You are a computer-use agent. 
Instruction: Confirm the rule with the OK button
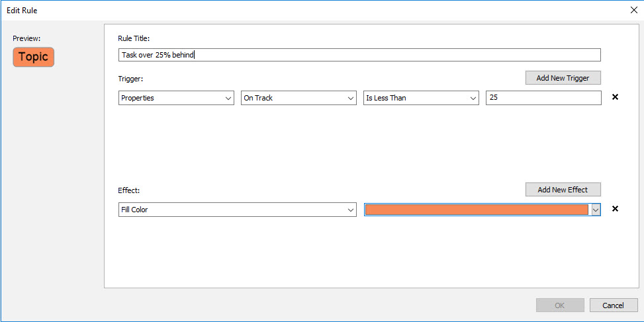point(560,305)
